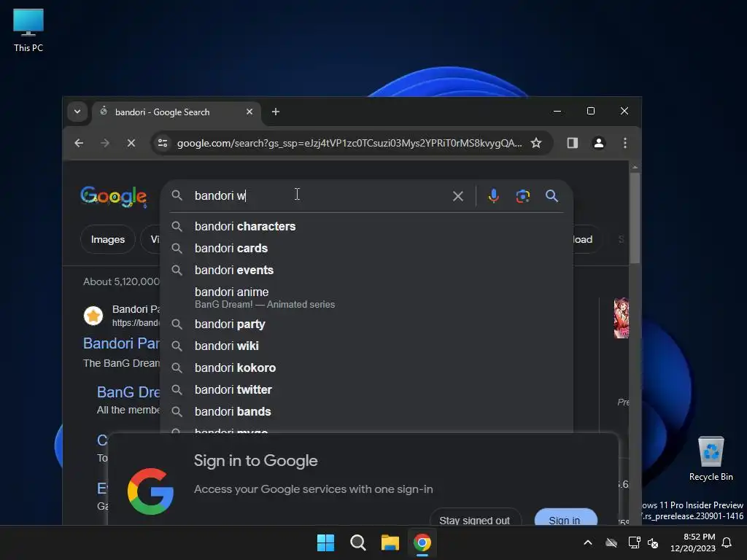
Task: Select suggestion bandori characters
Action: [366, 226]
